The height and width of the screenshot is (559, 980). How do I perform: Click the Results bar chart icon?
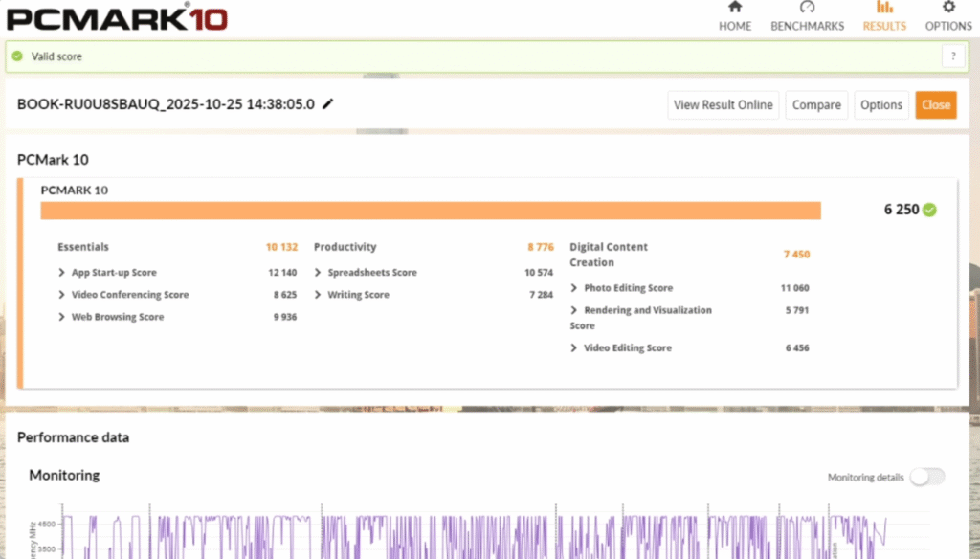coord(884,8)
